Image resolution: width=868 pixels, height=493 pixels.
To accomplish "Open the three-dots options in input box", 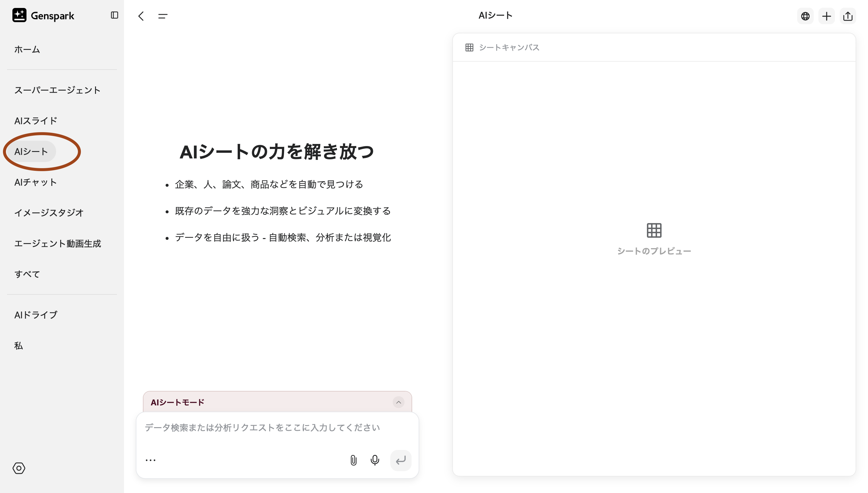I will (151, 460).
